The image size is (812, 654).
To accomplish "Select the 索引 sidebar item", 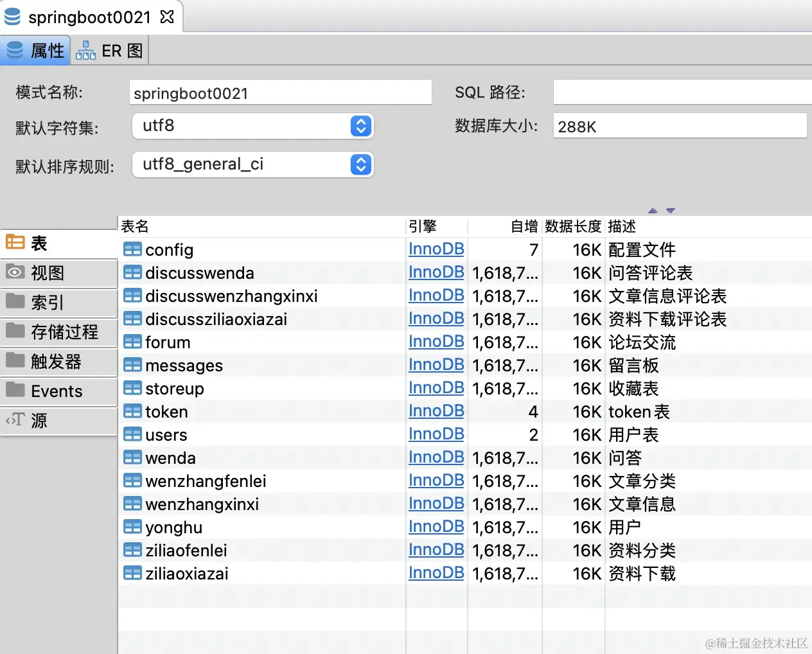I will pyautogui.click(x=58, y=303).
